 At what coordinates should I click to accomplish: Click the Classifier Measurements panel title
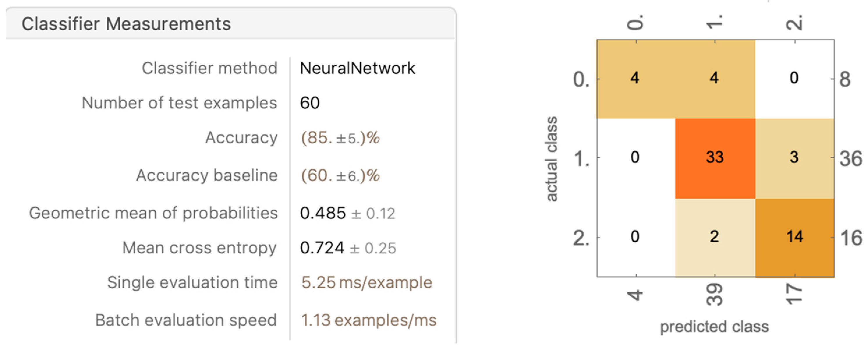click(x=126, y=24)
